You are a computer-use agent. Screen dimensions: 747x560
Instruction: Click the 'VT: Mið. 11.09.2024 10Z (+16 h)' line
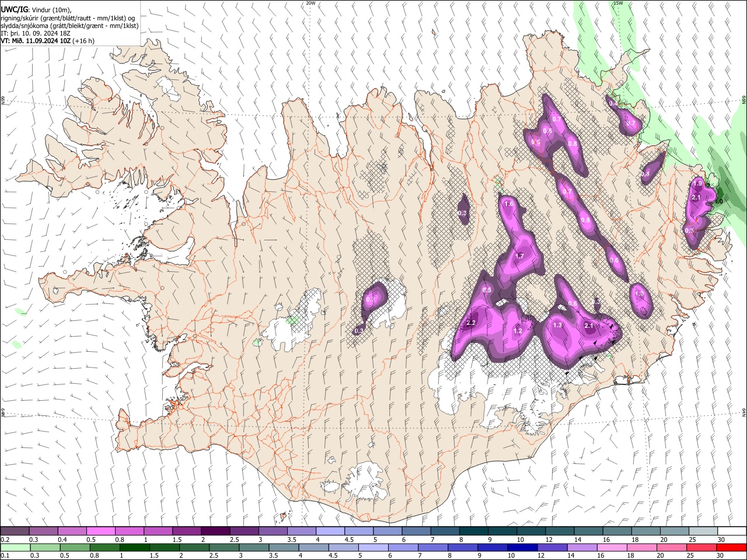point(47,41)
